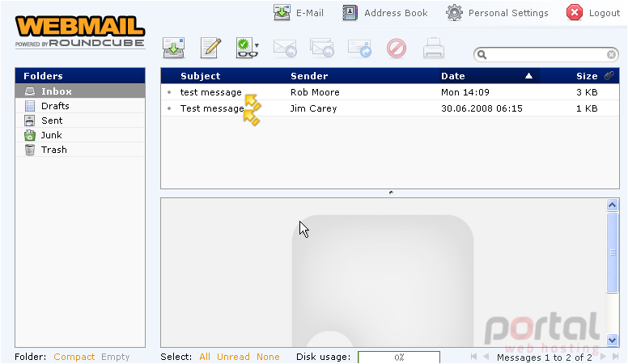Image resolution: width=628 pixels, height=364 pixels.
Task: Select the Inbox folder
Action: (x=80, y=91)
